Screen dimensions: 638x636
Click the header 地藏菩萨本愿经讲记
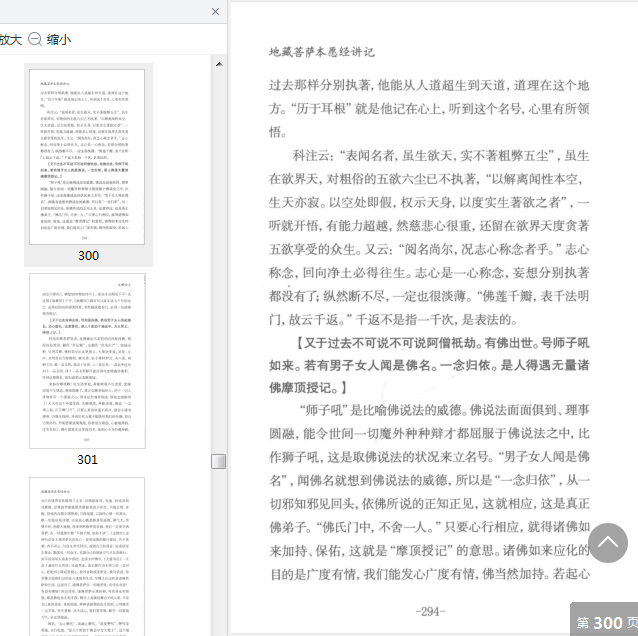pos(322,52)
